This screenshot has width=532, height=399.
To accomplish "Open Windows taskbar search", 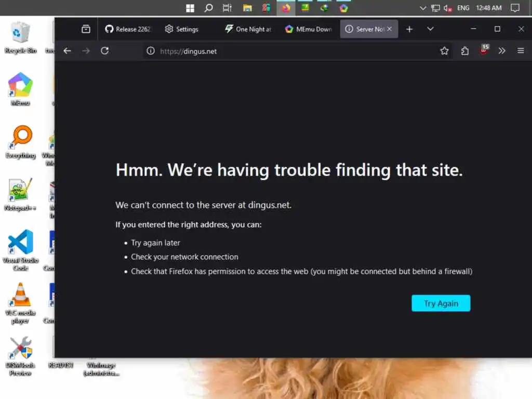I will tap(208, 8).
